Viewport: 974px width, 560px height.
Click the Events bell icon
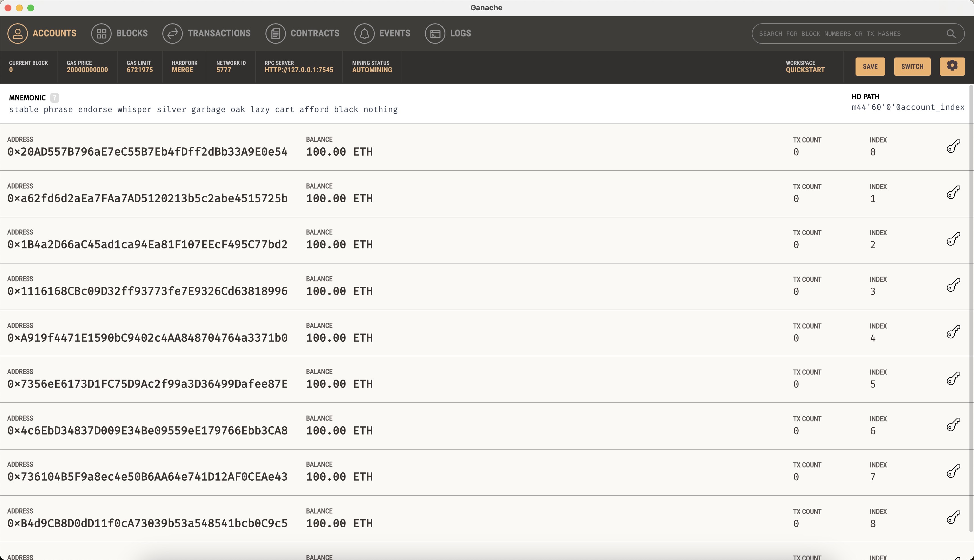pos(365,34)
